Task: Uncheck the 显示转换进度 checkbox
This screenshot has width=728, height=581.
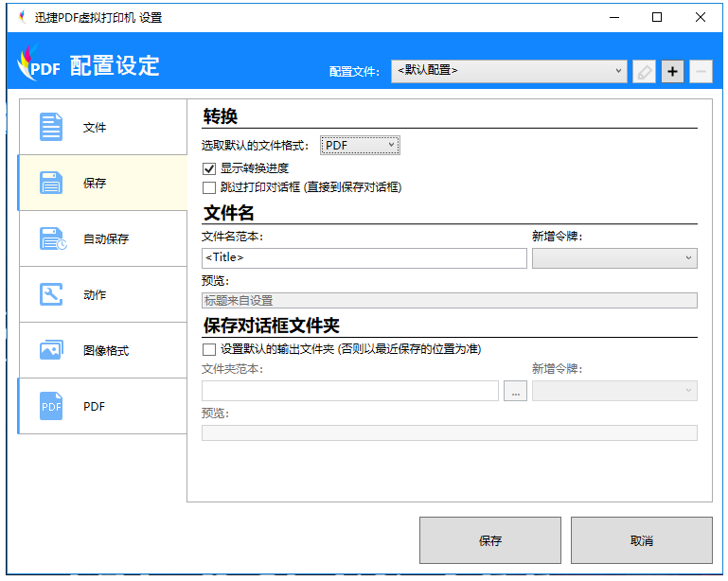Action: 209,168
